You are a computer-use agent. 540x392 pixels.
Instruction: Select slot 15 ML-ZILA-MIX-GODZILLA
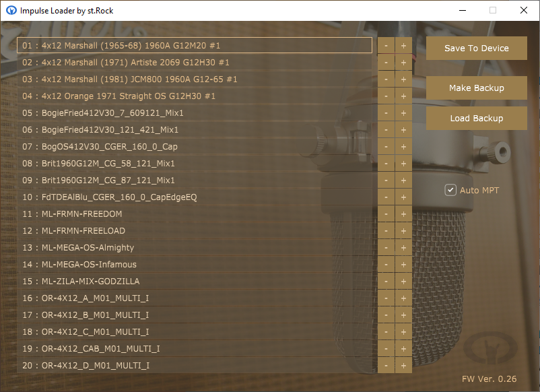[x=195, y=282]
